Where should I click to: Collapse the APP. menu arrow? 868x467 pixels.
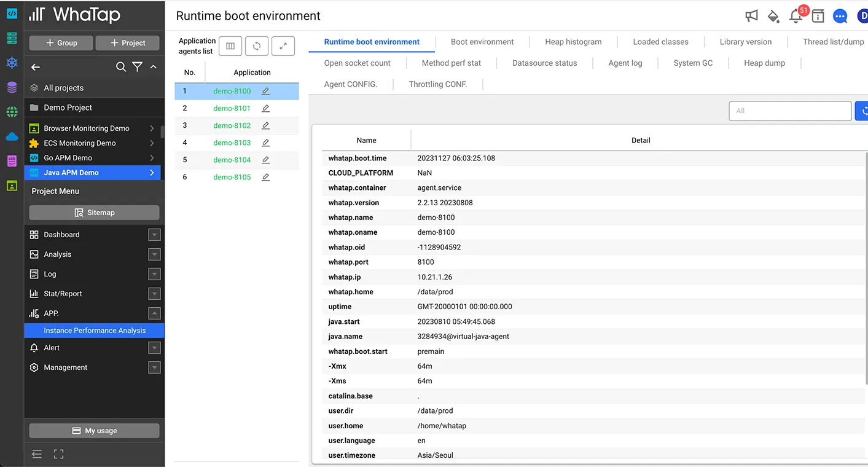click(x=155, y=313)
